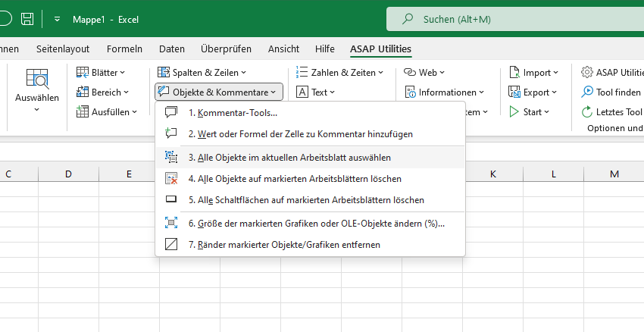The width and height of the screenshot is (644, 332).
Task: Click the Spalten & Zeilen icon
Action: pos(164,72)
